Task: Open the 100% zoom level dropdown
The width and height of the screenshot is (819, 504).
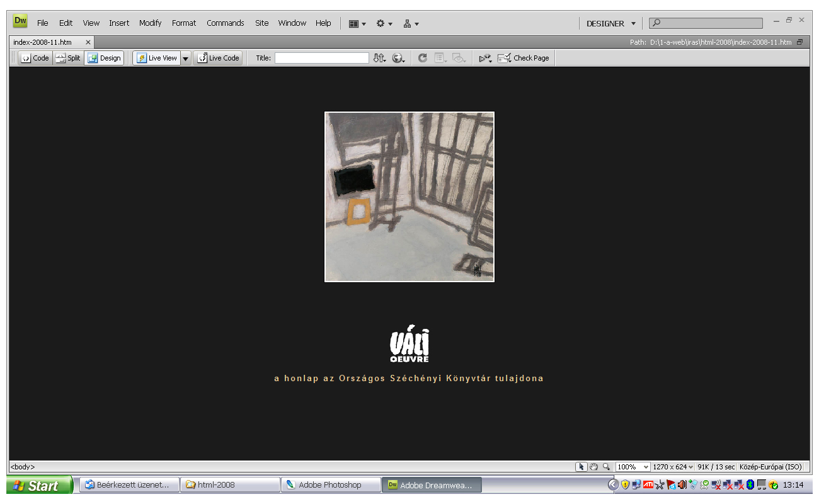Action: coord(633,467)
